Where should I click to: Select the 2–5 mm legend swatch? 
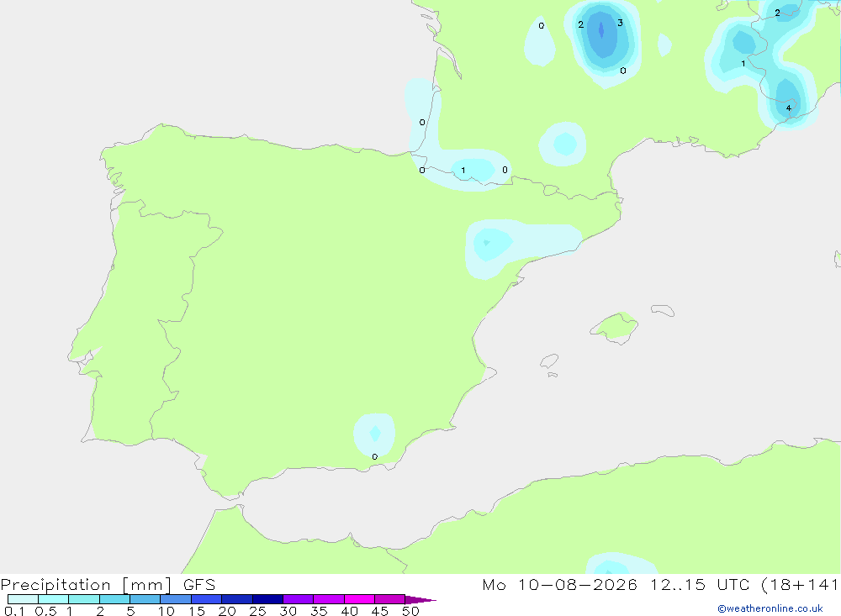coord(114,599)
